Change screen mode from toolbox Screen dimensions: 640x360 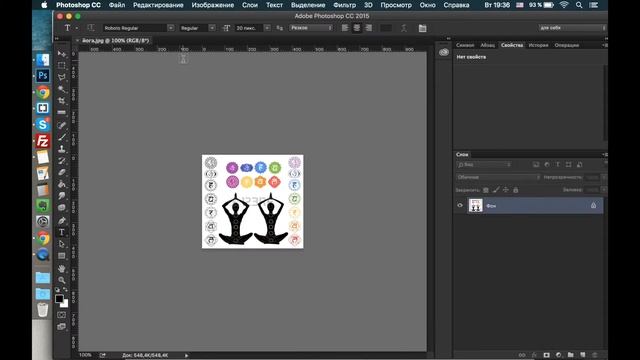pyautogui.click(x=61, y=326)
